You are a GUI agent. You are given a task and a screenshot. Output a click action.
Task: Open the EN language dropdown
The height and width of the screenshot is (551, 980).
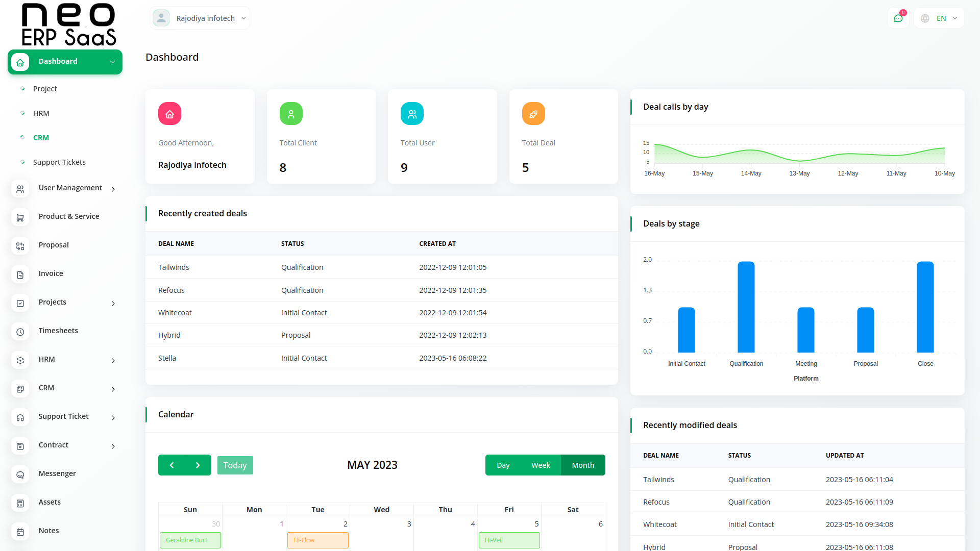point(940,18)
